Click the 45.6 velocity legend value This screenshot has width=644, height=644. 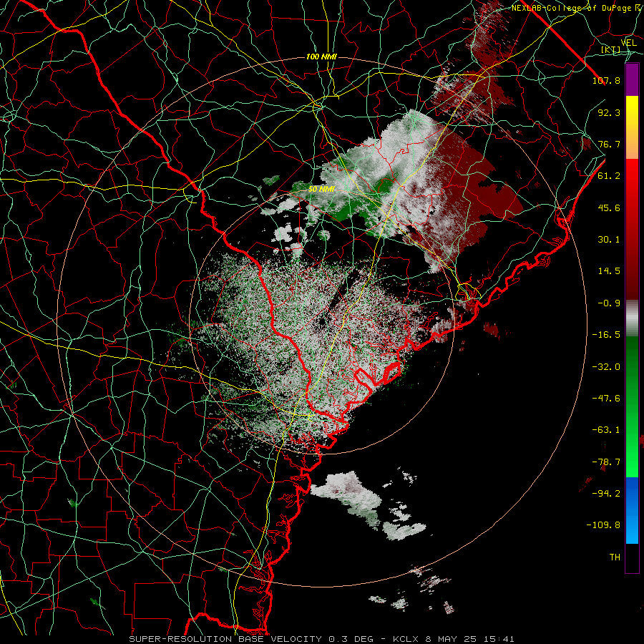609,208
